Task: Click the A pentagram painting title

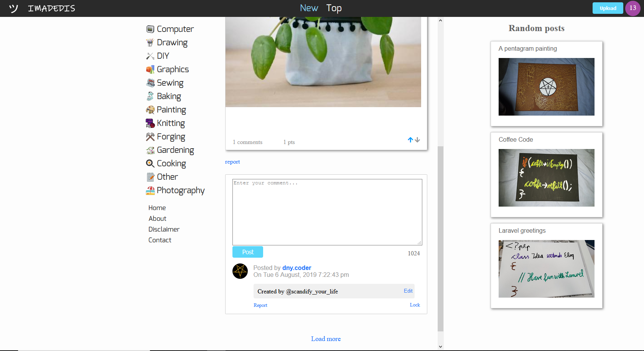Action: (528, 48)
